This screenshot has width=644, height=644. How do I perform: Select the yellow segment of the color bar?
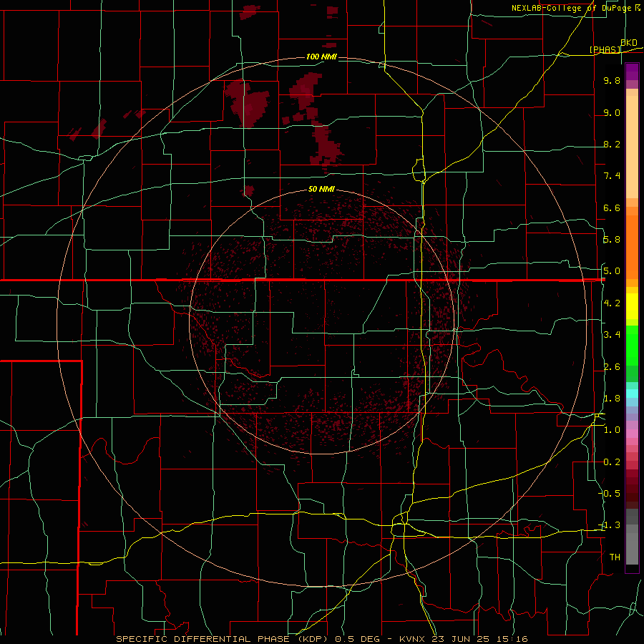pos(632,306)
